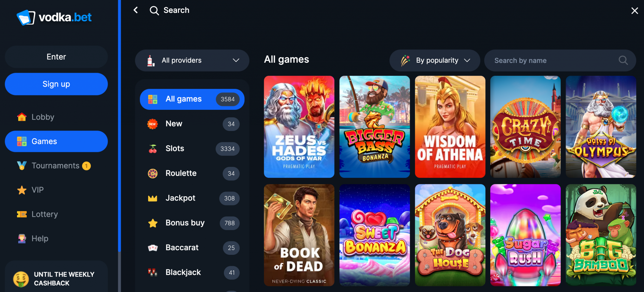This screenshot has width=644, height=292.
Task: Click the Help support icon
Action: click(x=22, y=239)
